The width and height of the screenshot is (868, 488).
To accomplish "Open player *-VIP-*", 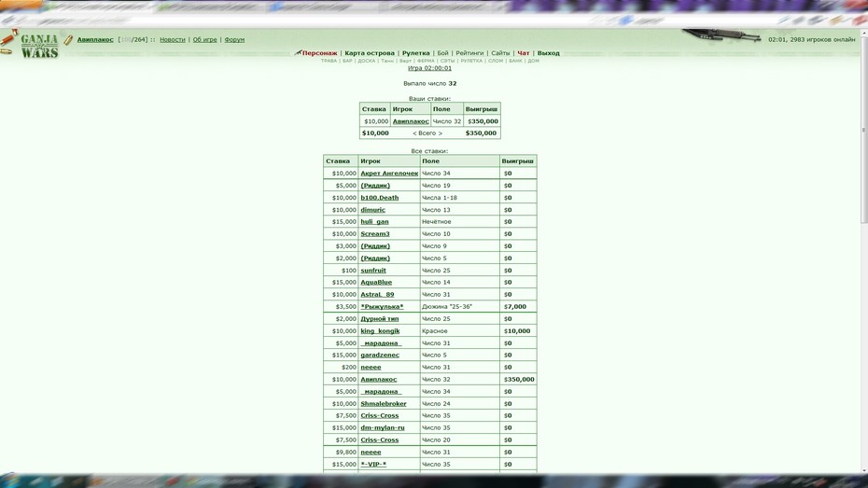I will [x=373, y=465].
